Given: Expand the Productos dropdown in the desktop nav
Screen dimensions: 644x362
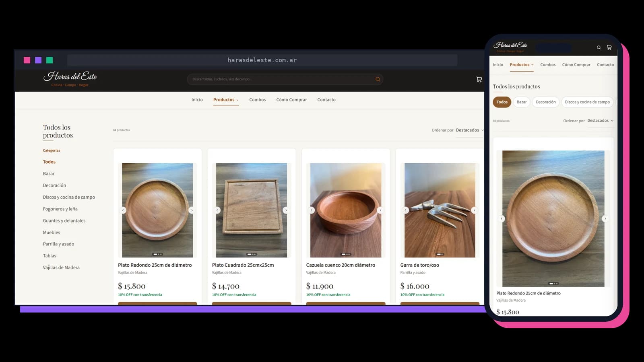Looking at the screenshot, I should point(226,100).
